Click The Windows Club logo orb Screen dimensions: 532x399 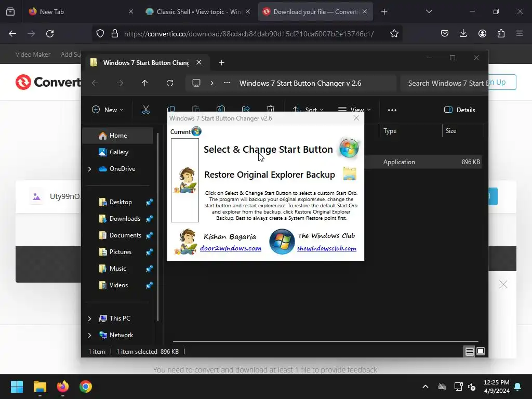(x=282, y=242)
